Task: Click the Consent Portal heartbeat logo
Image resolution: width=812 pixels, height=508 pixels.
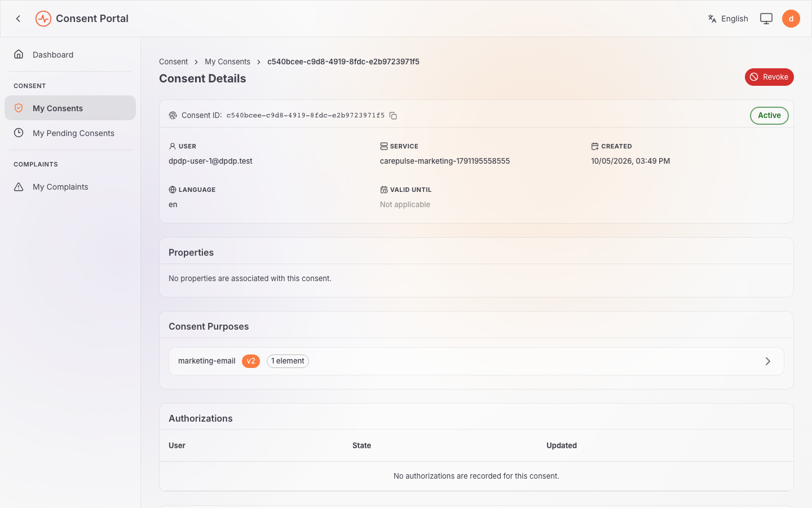Action: pos(43,19)
